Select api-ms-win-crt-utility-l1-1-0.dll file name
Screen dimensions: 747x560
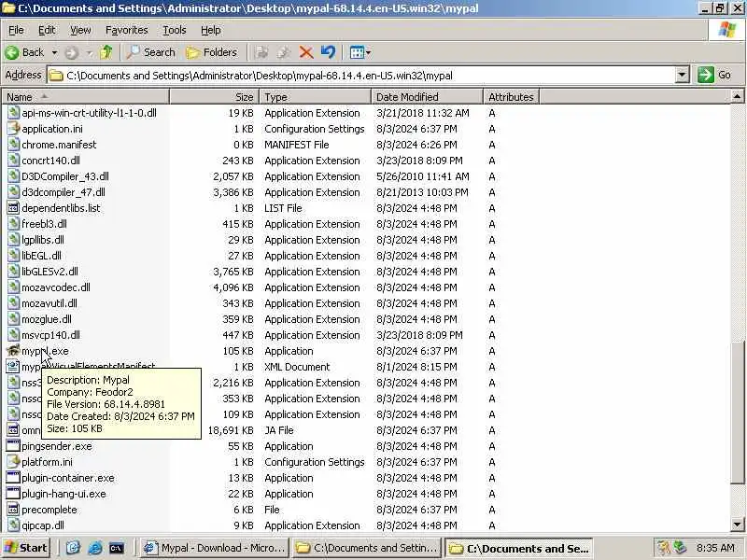89,113
